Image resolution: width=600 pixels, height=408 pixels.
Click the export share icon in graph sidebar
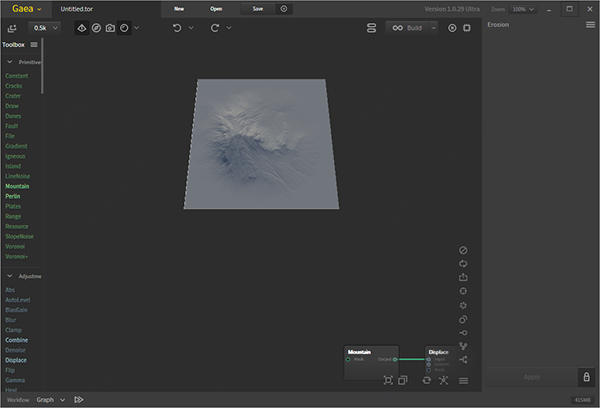click(x=463, y=277)
